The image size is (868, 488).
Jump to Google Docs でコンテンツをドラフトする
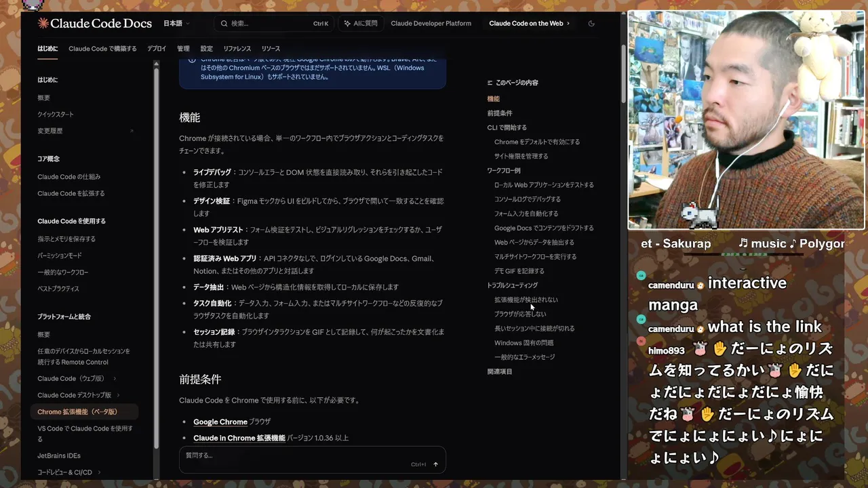544,228
